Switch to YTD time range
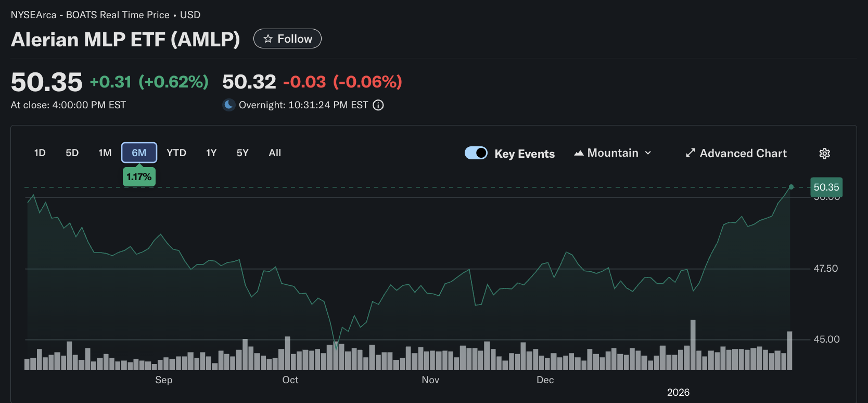The height and width of the screenshot is (403, 868). click(176, 153)
